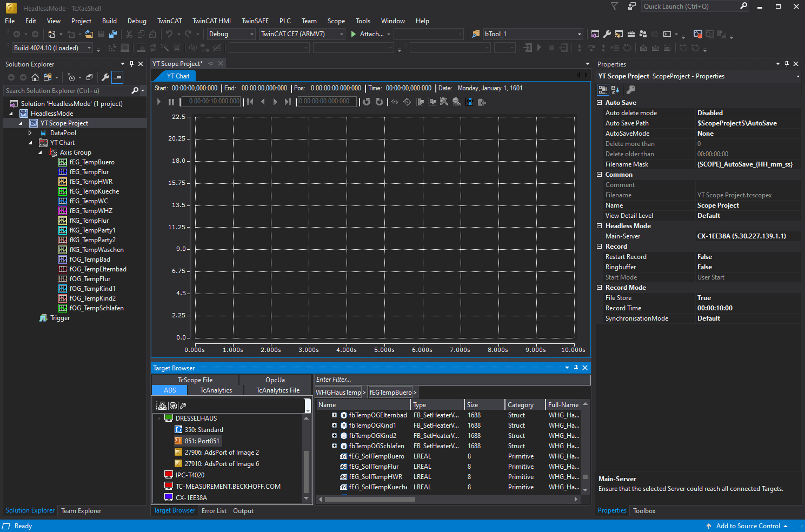Click WHGHausTemp breadcrumb in Target Browser
805x532 pixels.
(x=338, y=393)
